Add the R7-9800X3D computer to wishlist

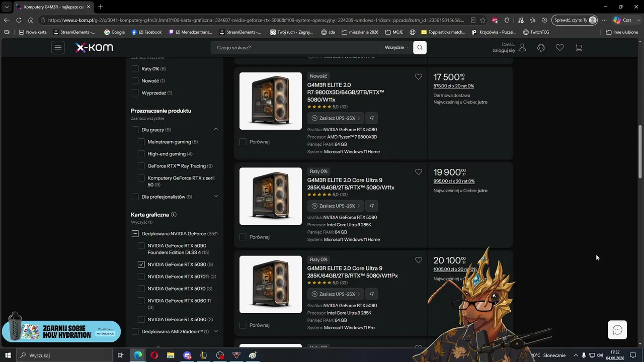(419, 76)
